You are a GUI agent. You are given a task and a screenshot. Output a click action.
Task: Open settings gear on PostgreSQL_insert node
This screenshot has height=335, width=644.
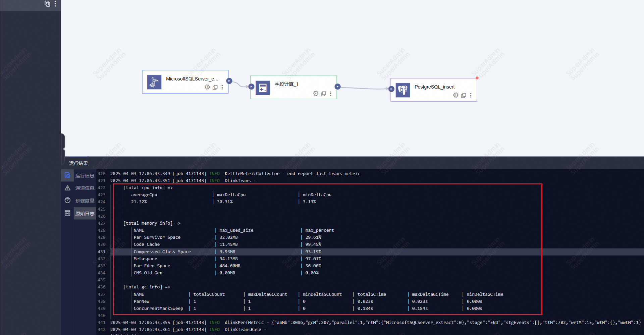point(456,95)
